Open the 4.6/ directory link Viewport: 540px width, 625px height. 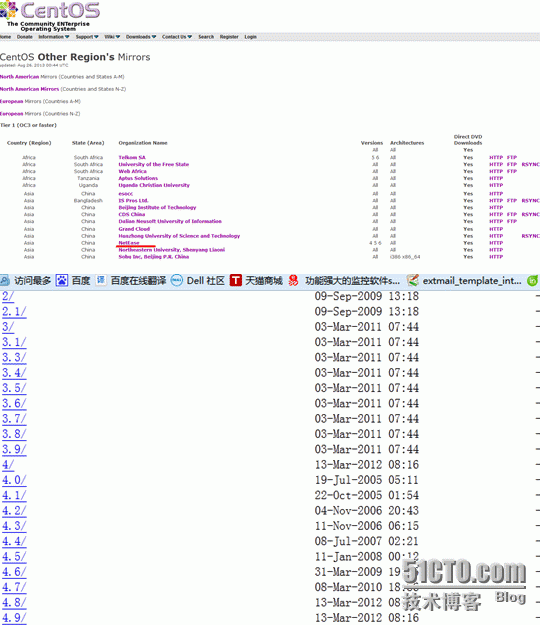[14, 572]
